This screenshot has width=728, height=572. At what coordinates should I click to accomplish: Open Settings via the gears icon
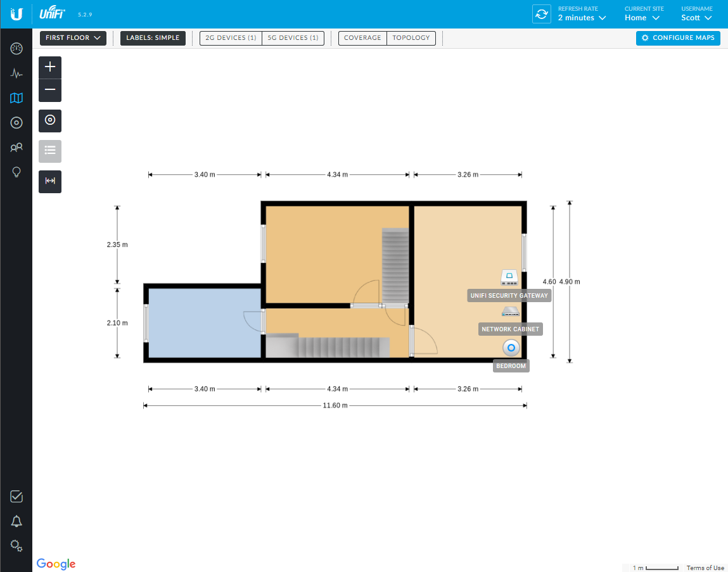tap(16, 545)
